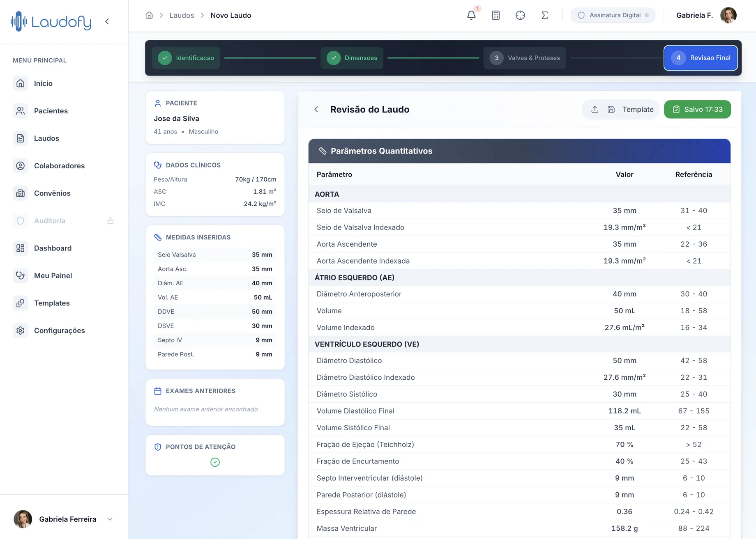Go to Valvas & Proteses step
The width and height of the screenshot is (756, 539).
(525, 58)
